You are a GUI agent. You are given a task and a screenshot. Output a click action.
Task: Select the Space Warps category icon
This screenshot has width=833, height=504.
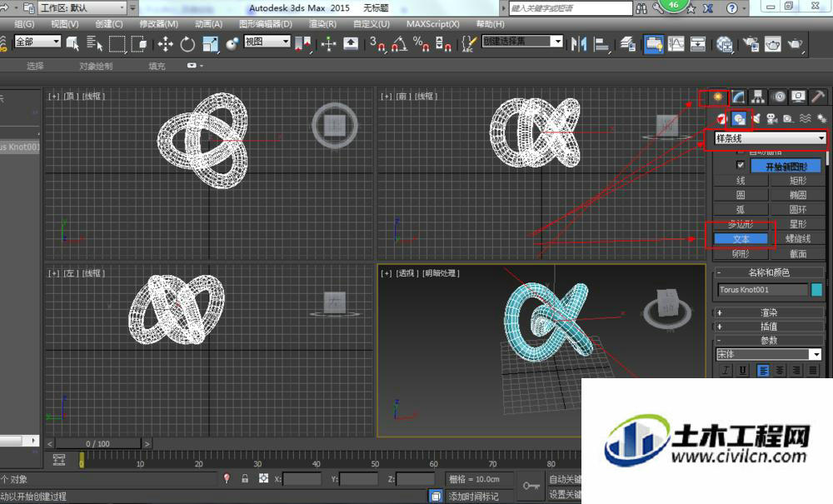pos(806,118)
